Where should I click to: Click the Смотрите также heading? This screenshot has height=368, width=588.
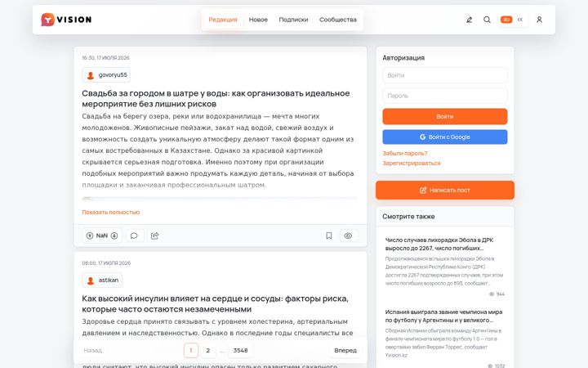pyautogui.click(x=408, y=216)
